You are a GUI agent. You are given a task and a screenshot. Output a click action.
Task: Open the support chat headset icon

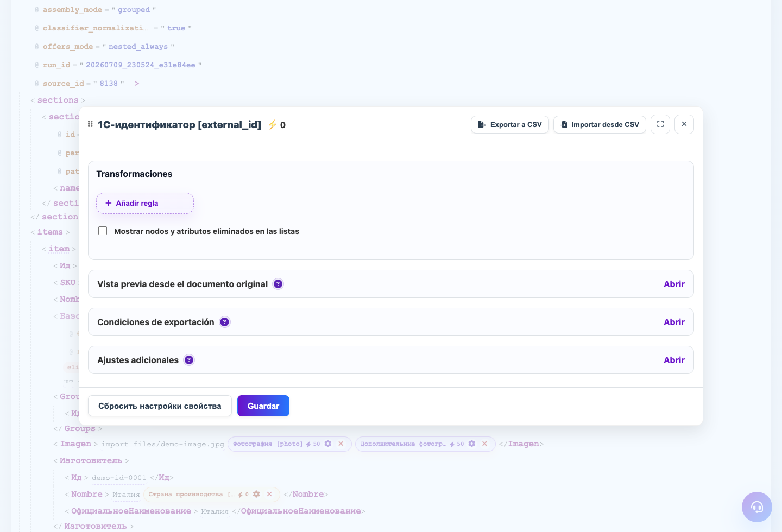[x=757, y=507]
